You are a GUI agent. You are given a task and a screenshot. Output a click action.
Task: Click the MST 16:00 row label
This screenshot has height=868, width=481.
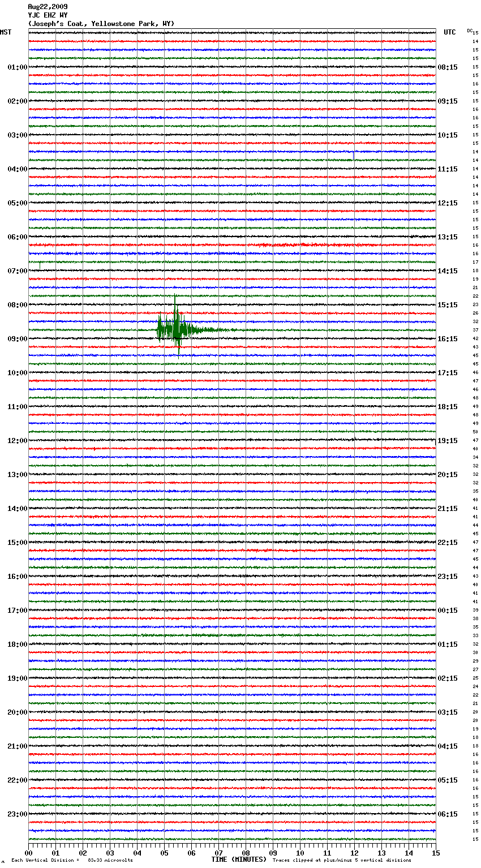(x=18, y=577)
